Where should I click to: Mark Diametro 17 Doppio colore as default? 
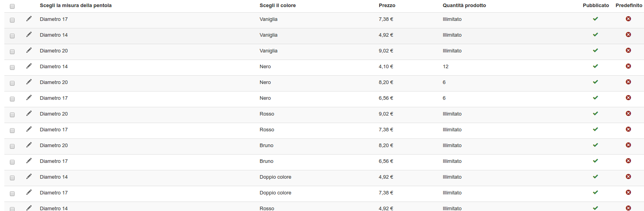(x=628, y=192)
